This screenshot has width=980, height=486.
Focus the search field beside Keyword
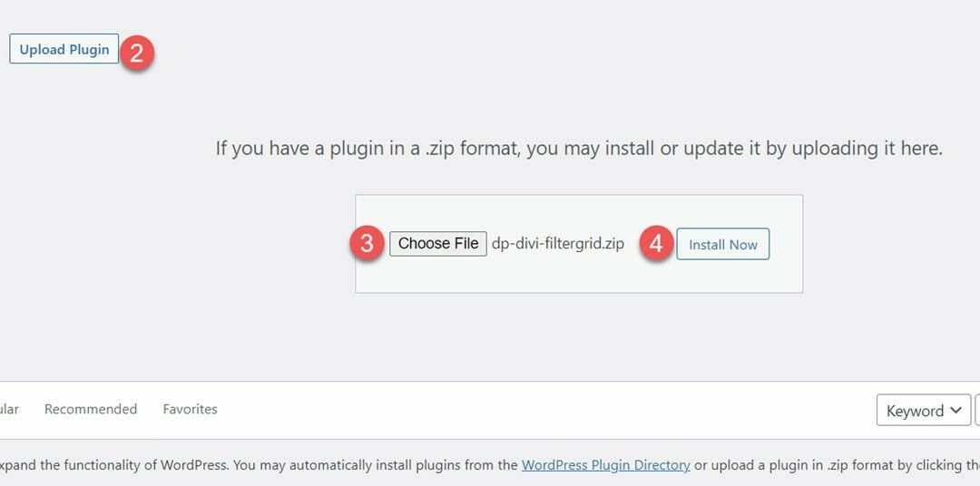pyautogui.click(x=977, y=411)
